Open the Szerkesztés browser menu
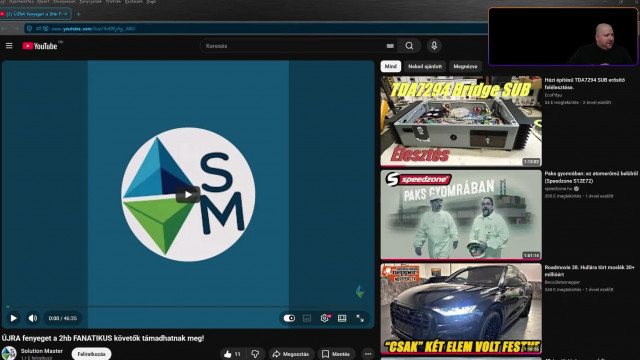Screen dimensions: 640x360 (x=21, y=2)
